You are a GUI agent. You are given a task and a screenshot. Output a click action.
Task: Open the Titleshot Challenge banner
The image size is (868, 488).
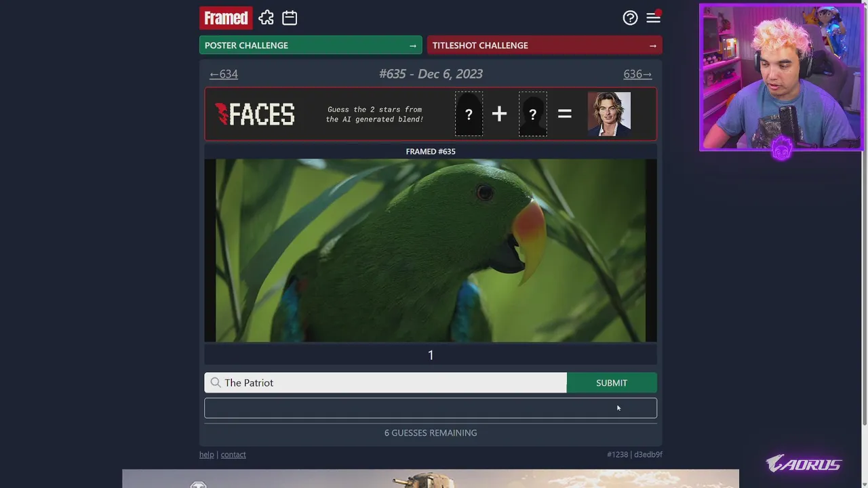[545, 45]
